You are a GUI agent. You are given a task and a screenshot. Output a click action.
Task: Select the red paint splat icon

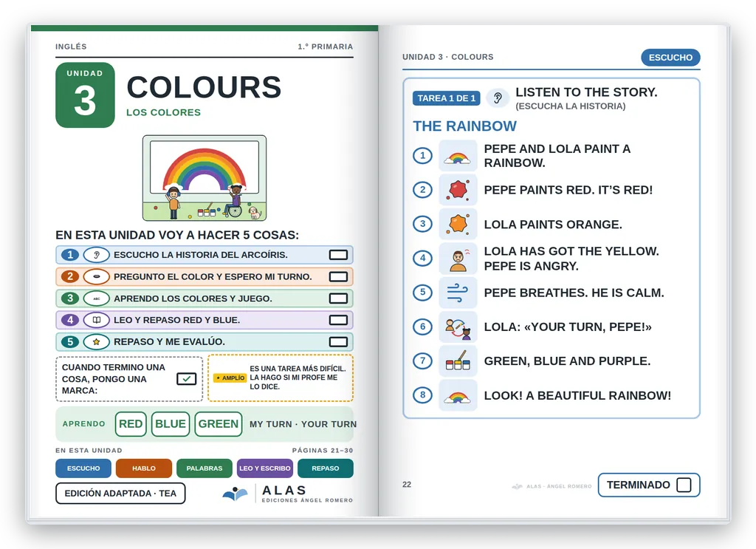click(458, 190)
